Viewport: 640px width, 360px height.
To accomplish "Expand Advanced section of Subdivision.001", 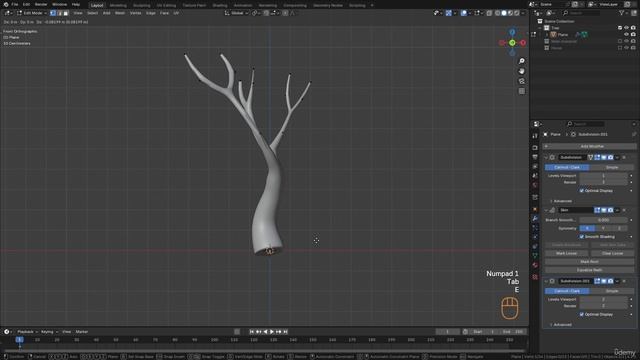I will point(561,325).
